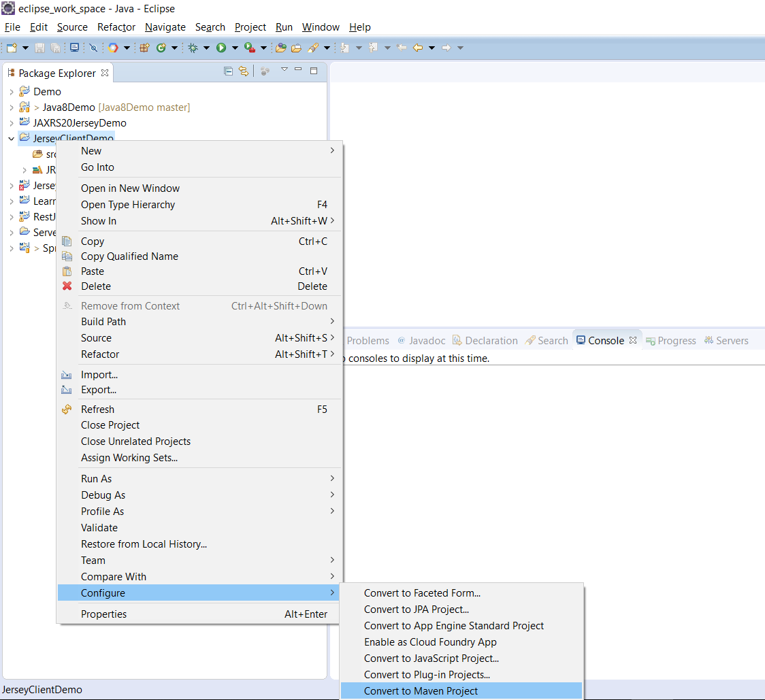Click the New Java Package toolbar icon
This screenshot has width=765, height=700.
(144, 48)
